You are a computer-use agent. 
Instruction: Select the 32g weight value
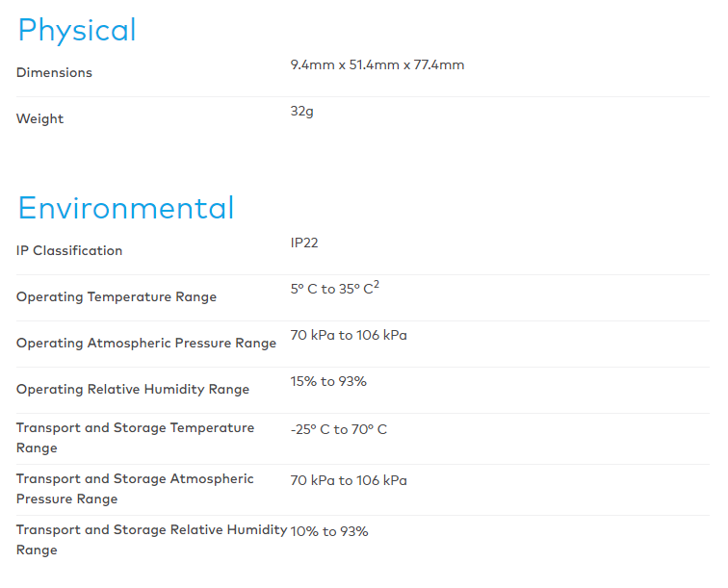coord(302,112)
